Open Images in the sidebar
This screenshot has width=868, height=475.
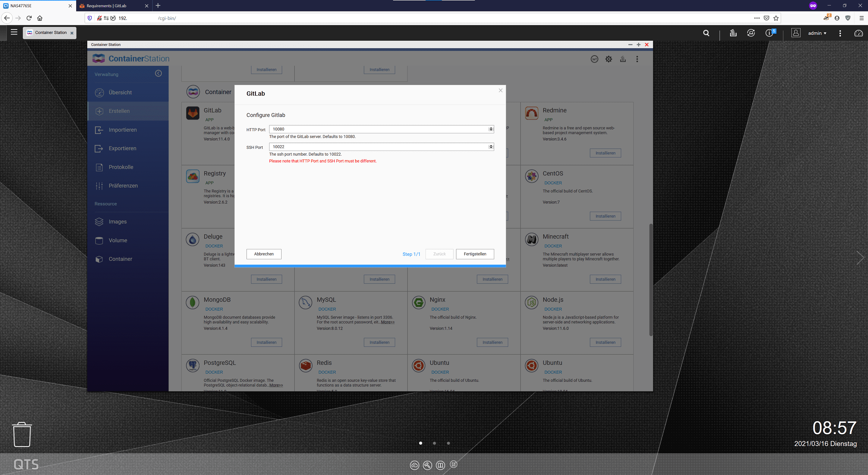[x=128, y=221]
